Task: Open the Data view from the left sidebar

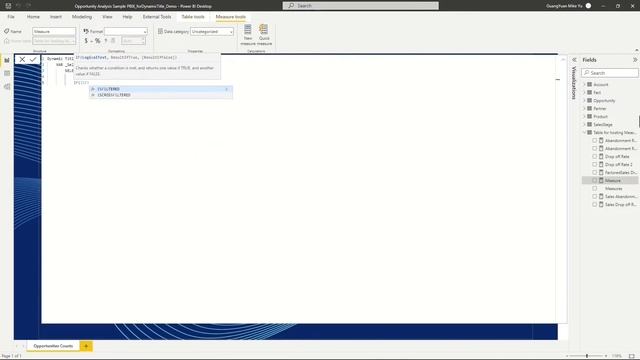Action: pyautogui.click(x=7, y=73)
